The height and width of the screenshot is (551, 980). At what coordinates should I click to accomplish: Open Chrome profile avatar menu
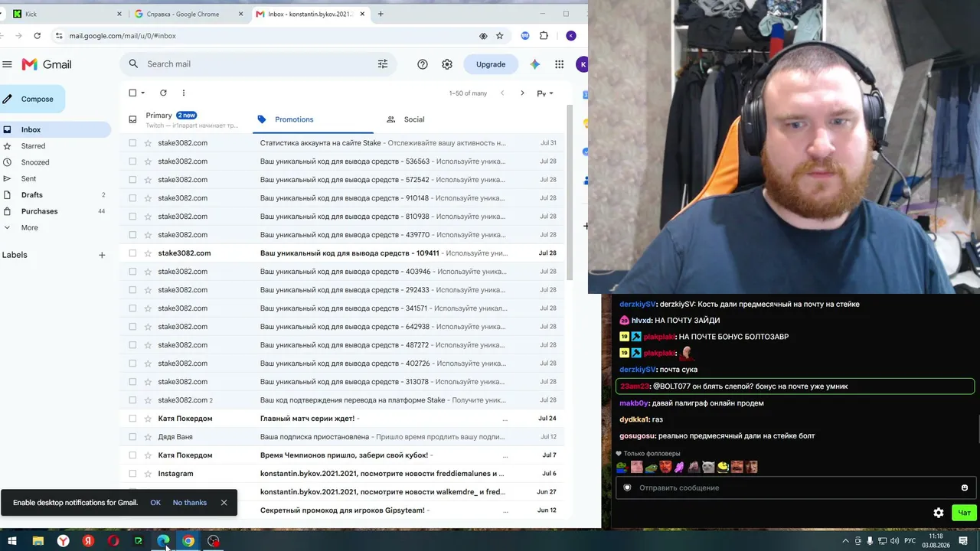pos(571,36)
